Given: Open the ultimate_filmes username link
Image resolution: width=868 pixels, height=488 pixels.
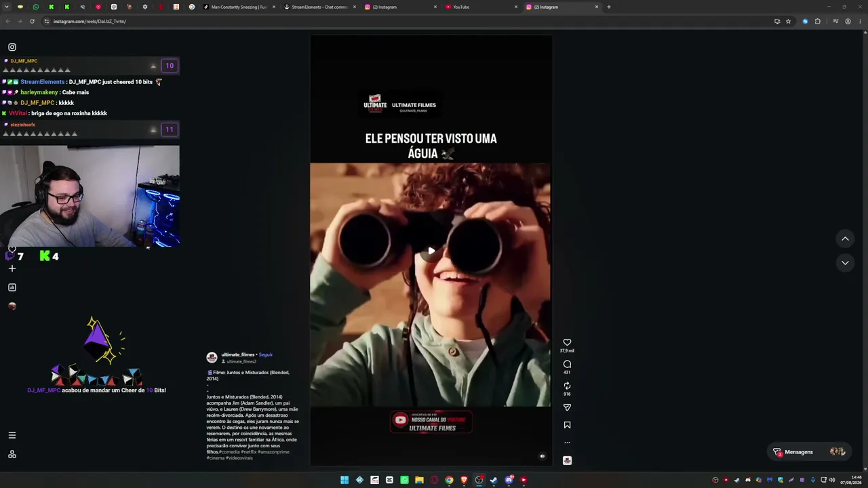Looking at the screenshot, I should (x=237, y=354).
